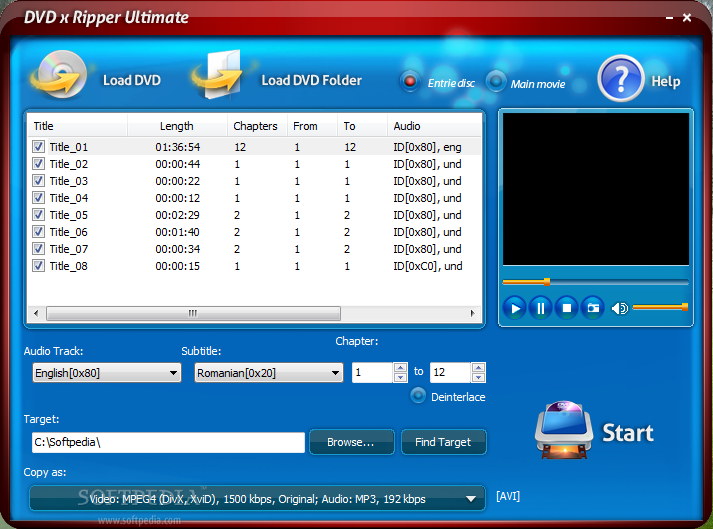Click the chapter end number field

pyautogui.click(x=450, y=373)
